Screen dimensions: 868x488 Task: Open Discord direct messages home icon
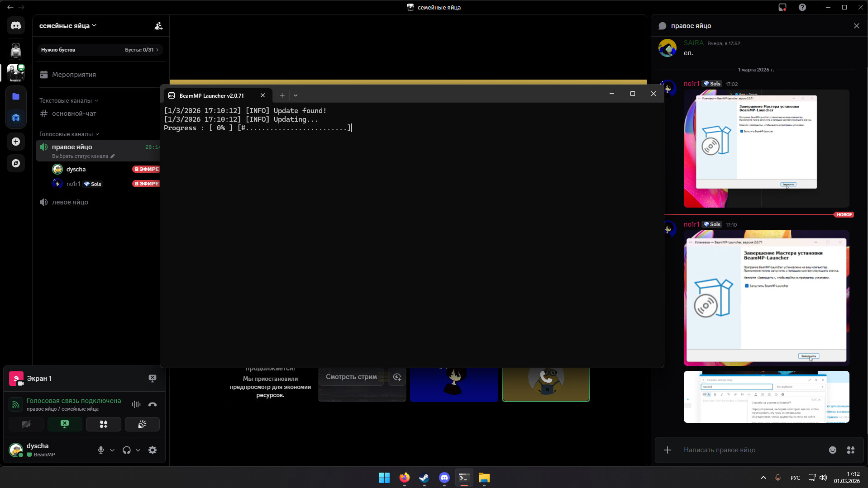click(x=16, y=26)
